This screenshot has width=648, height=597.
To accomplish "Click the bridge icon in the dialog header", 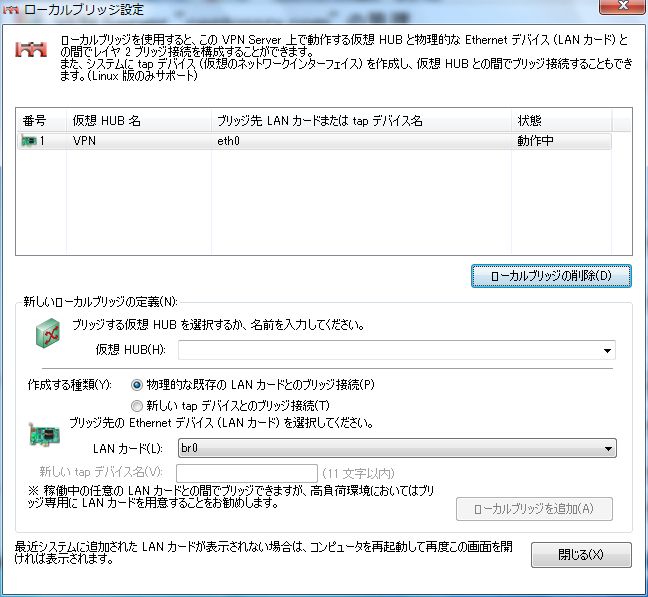I will click(x=31, y=53).
